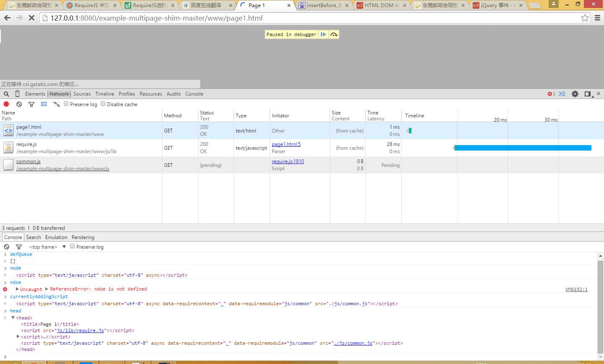The image size is (604, 364).
Task: Sort requests by the Type column
Action: coord(252,115)
